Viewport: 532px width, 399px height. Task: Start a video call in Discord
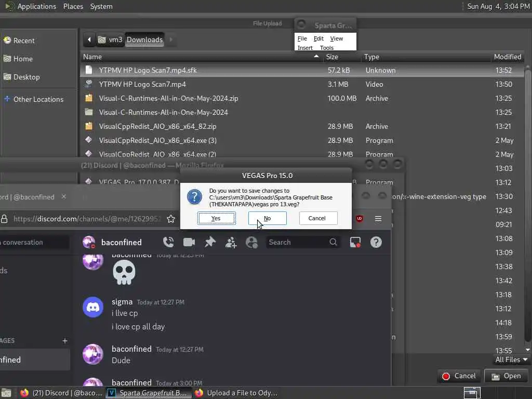(189, 242)
